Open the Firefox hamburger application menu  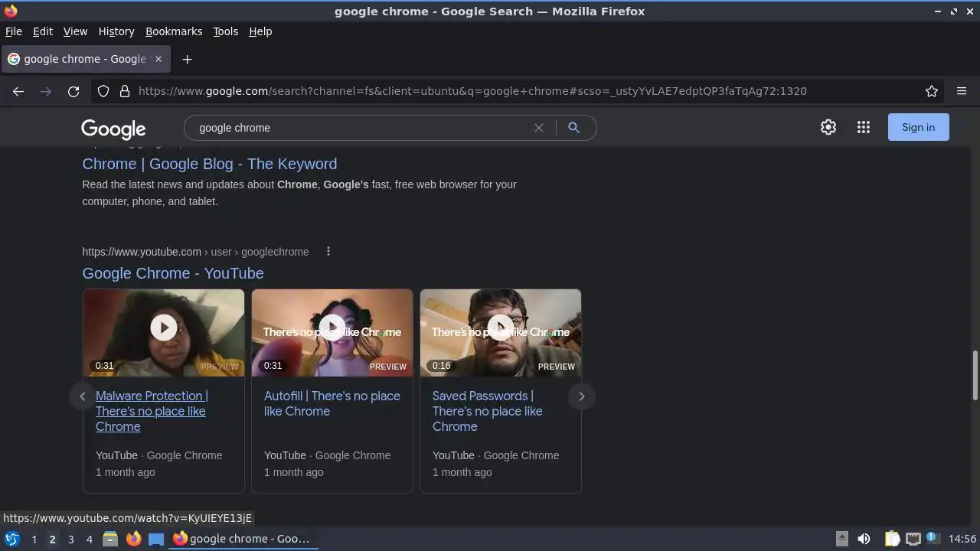point(962,91)
